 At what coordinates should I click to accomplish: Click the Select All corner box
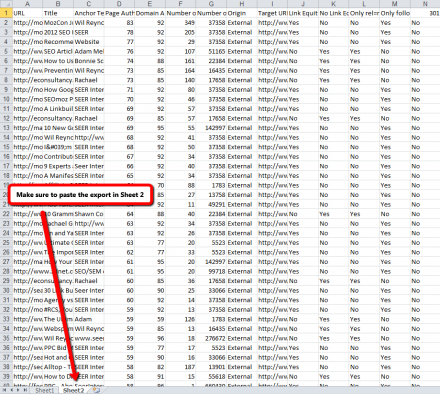(6, 4)
